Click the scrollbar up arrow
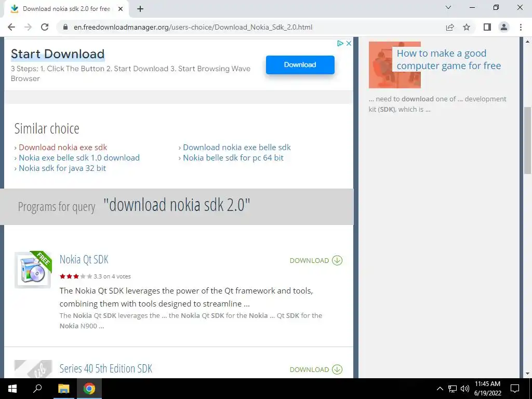This screenshot has width=532, height=399. pyautogui.click(x=528, y=42)
